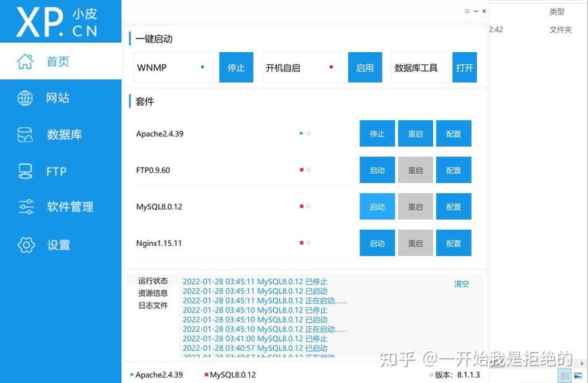This screenshot has width=588, height=383.
Task: Click the sliders icon beside 软件管理
Action: click(26, 207)
